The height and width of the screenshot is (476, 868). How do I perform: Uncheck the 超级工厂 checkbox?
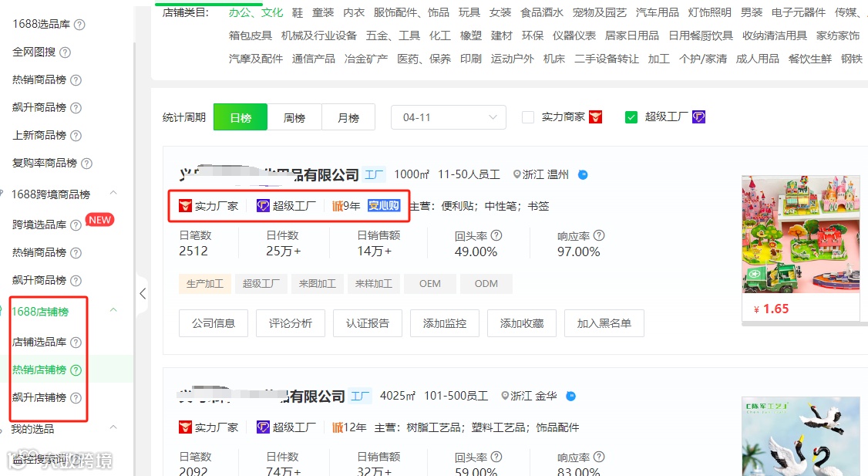(631, 117)
